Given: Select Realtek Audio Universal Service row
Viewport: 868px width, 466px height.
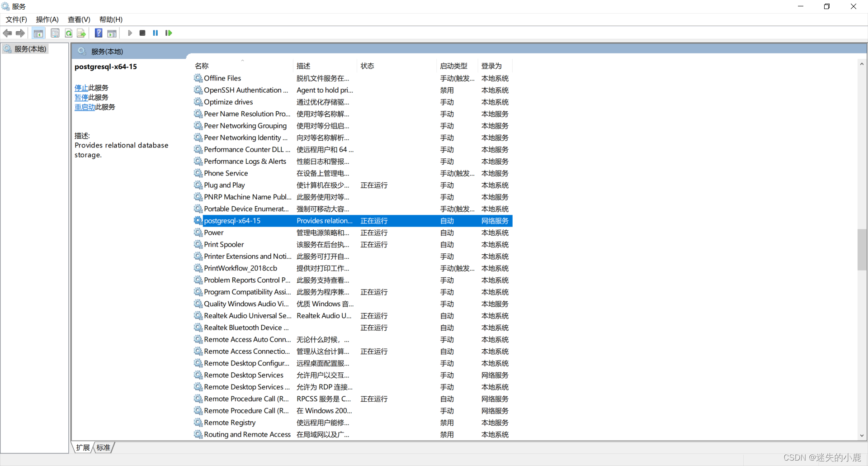Looking at the screenshot, I should point(353,316).
